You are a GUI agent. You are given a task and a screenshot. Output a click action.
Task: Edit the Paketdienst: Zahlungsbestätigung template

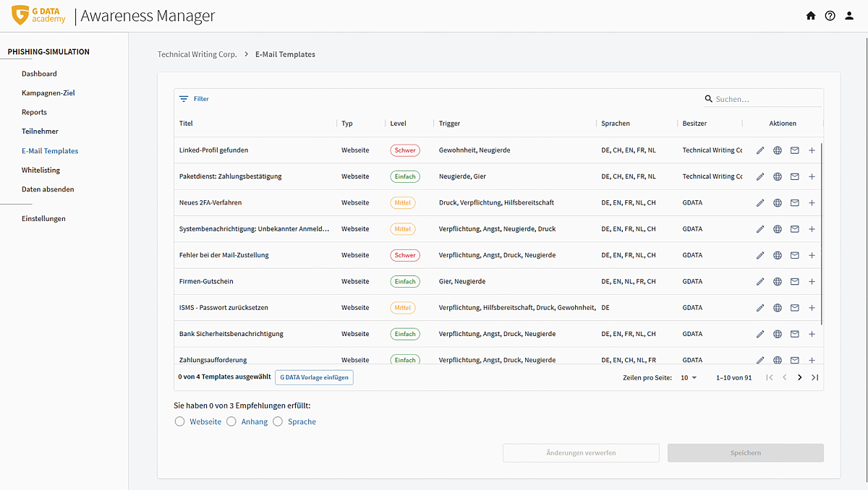click(x=760, y=176)
